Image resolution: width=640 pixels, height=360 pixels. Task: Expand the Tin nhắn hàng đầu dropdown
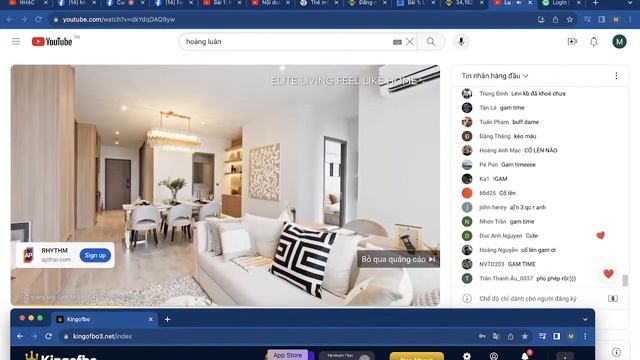tap(495, 76)
